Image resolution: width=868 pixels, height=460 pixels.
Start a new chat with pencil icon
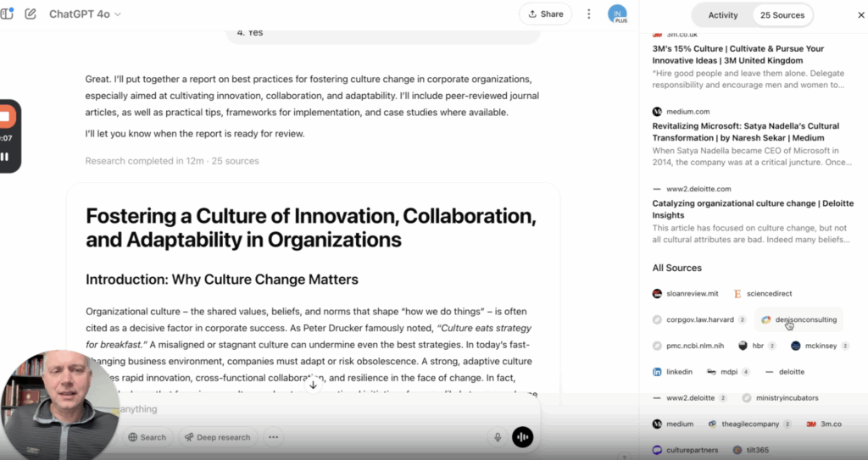31,14
